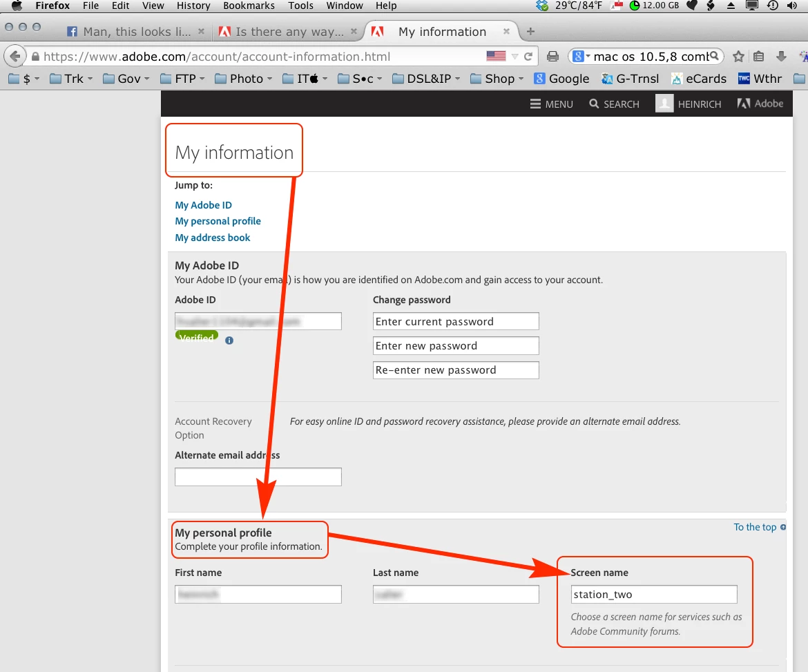The height and width of the screenshot is (672, 808).
Task: Open the bookmarks list icon
Action: 758,56
